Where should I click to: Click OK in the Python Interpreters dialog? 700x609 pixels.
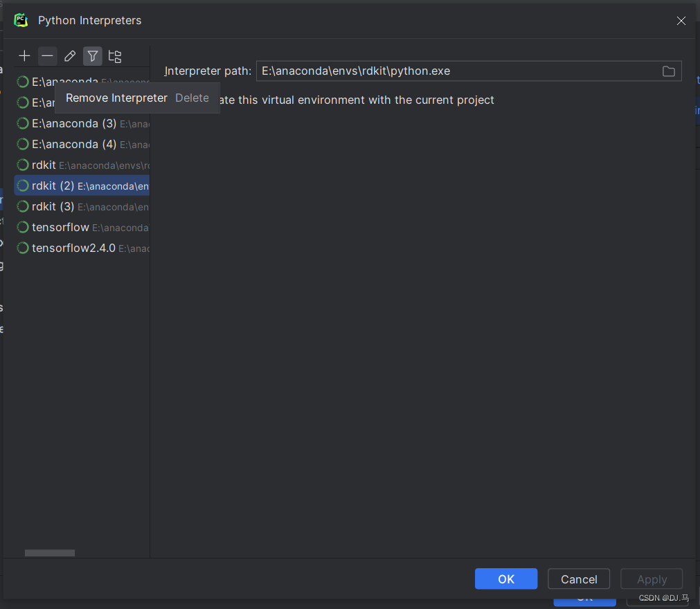click(x=506, y=579)
